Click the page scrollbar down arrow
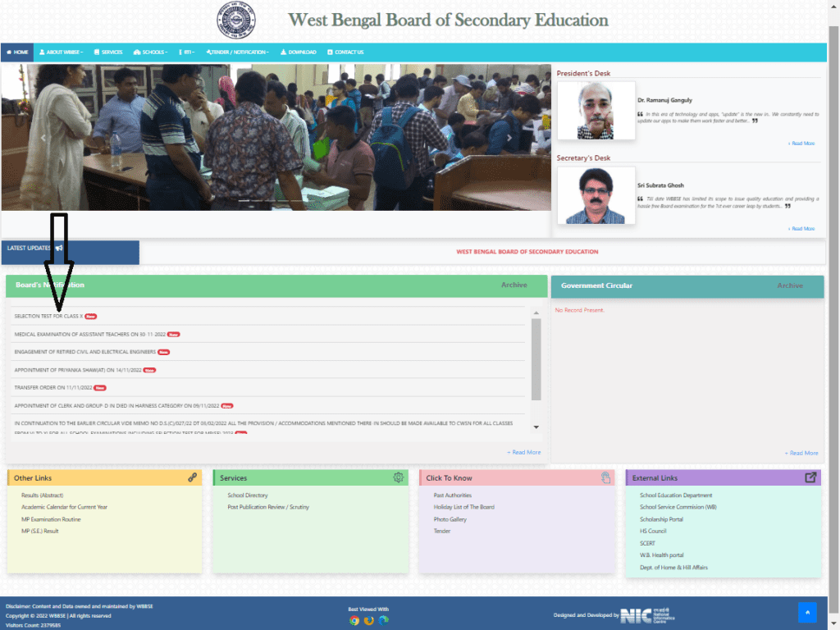This screenshot has height=630, width=840. (x=833, y=624)
